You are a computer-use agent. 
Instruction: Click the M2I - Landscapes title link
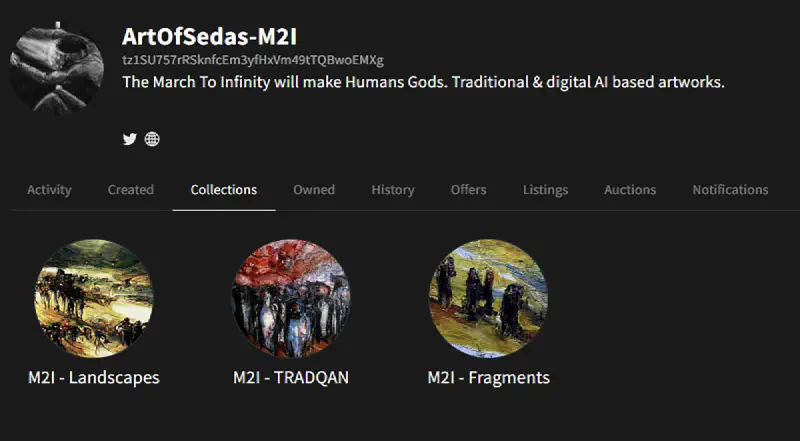coord(94,378)
